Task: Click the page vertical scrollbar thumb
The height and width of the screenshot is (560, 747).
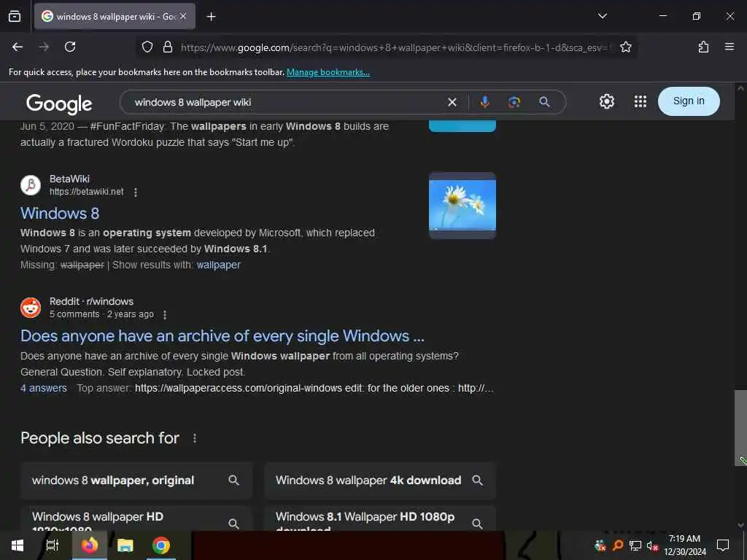Action: pyautogui.click(x=740, y=427)
